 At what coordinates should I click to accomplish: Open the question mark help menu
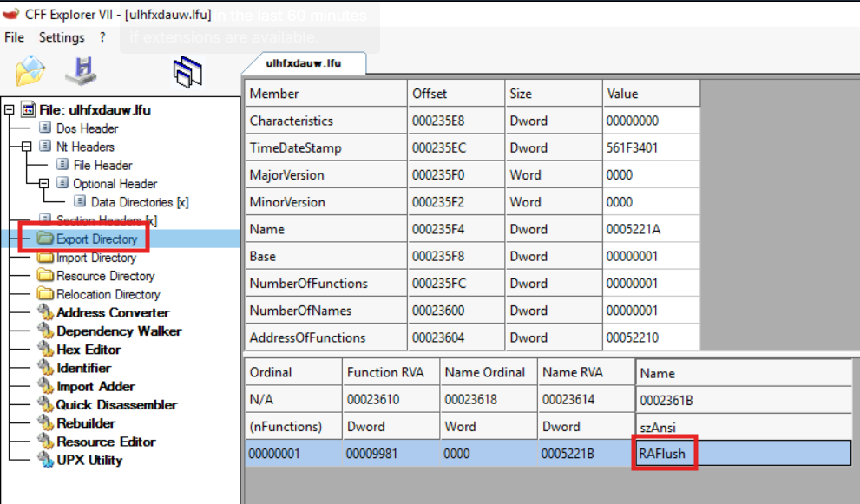click(102, 37)
